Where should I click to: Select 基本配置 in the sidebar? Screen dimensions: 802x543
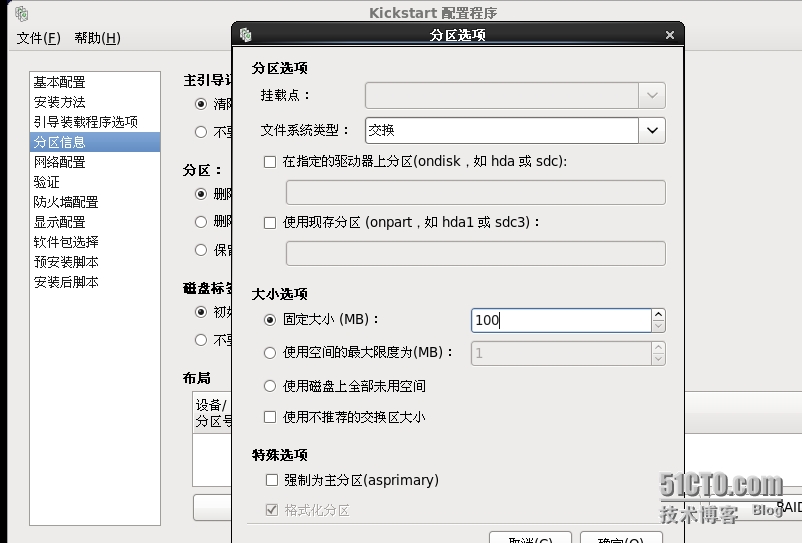pos(95,82)
